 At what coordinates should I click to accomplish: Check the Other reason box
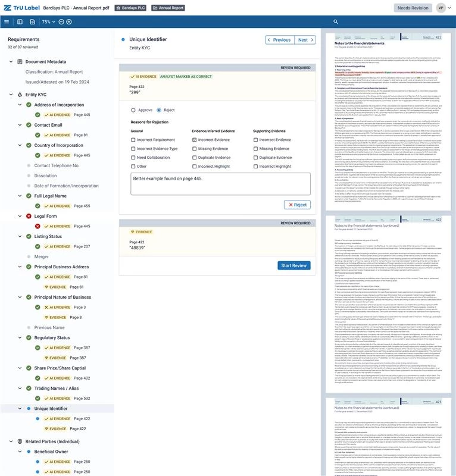[x=133, y=167]
